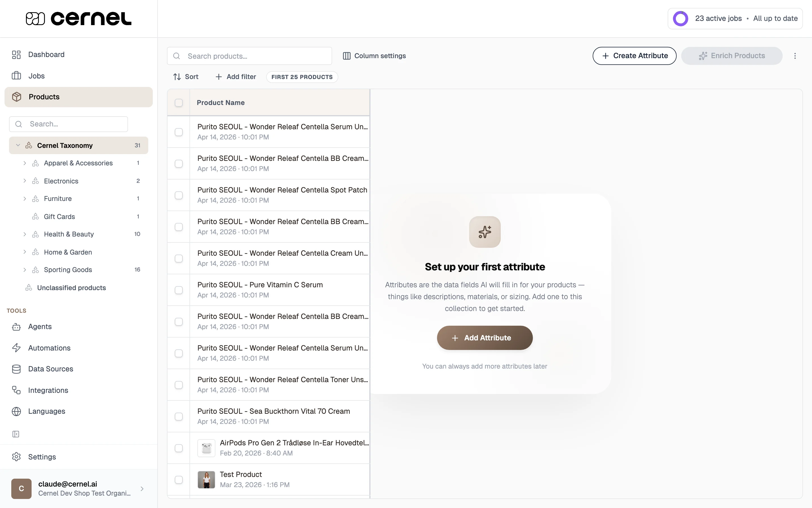Click the sparkle icon in the empty-state card
Screen dimensions: 812x508
(485, 232)
